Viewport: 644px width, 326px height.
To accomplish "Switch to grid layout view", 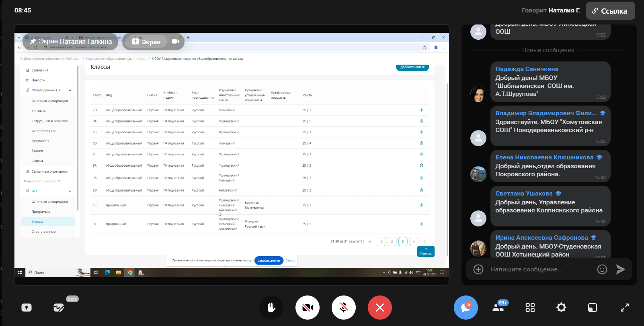I will [530, 308].
